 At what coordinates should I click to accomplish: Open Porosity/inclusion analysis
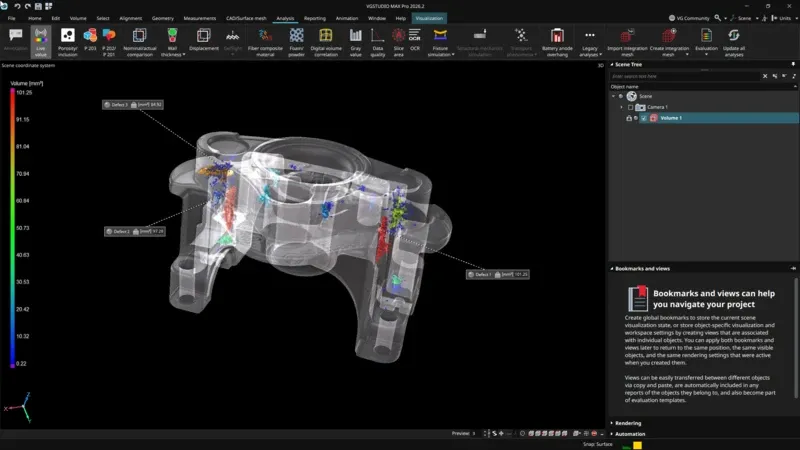(67, 41)
